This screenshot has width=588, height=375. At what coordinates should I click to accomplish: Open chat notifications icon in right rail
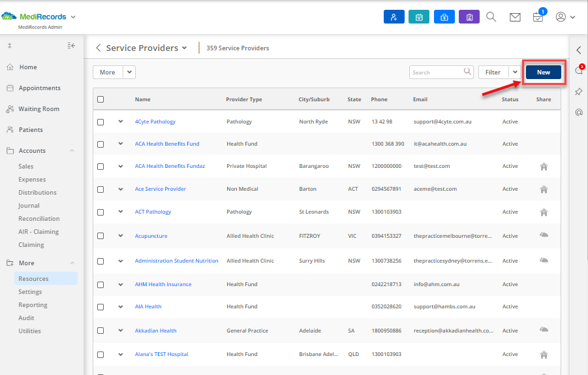[x=579, y=70]
